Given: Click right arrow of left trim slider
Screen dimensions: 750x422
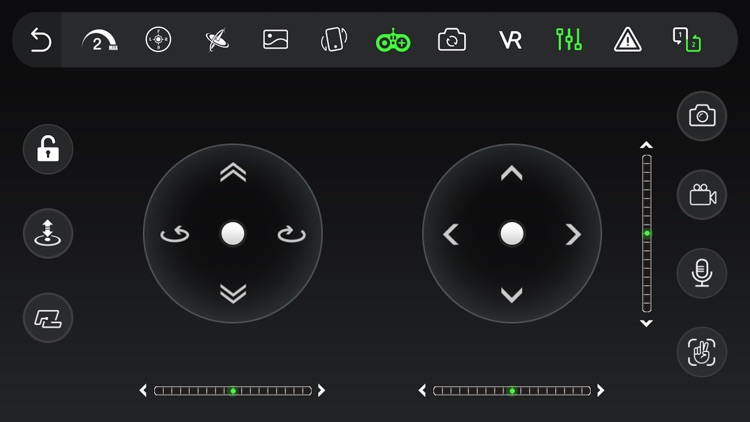Looking at the screenshot, I should coord(321,390).
